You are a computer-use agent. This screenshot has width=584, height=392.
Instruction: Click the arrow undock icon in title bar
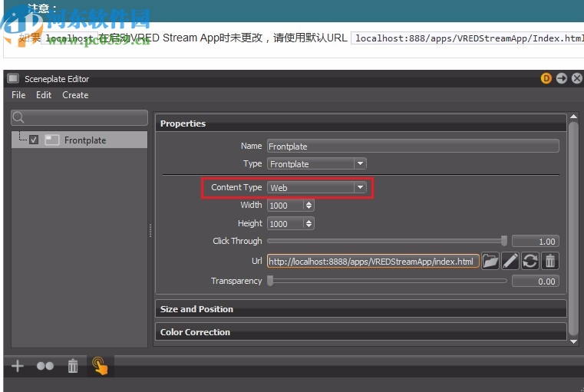[x=562, y=78]
